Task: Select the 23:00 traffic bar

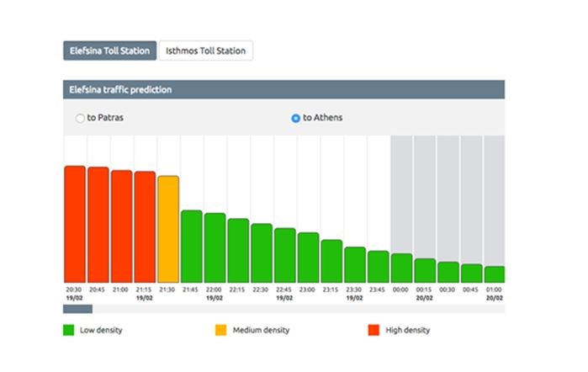Action: pos(308,258)
